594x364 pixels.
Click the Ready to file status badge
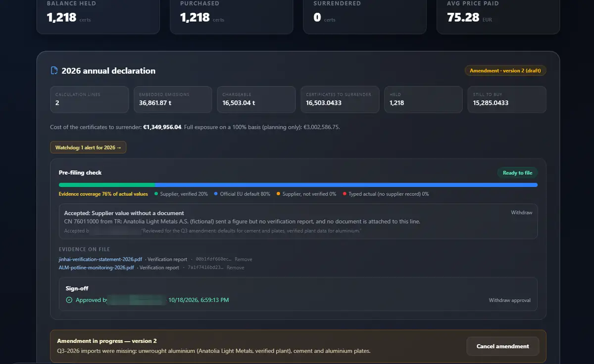point(517,173)
